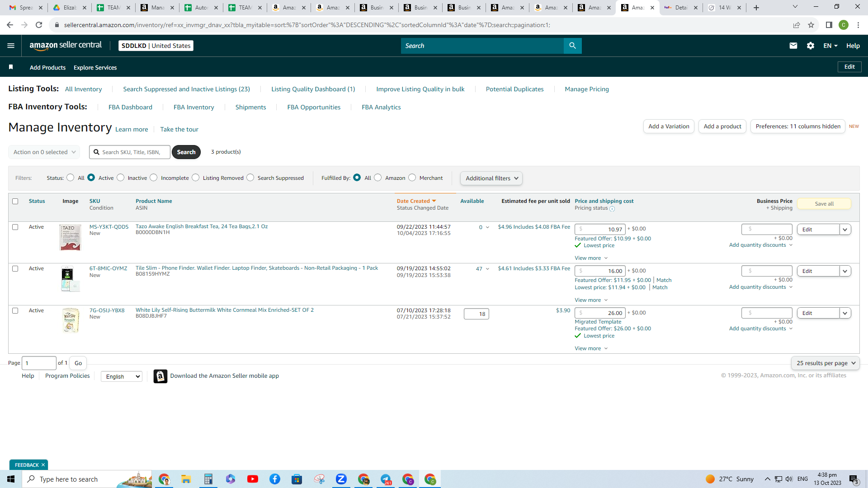Open the 25 results per page dropdown

pyautogui.click(x=826, y=363)
